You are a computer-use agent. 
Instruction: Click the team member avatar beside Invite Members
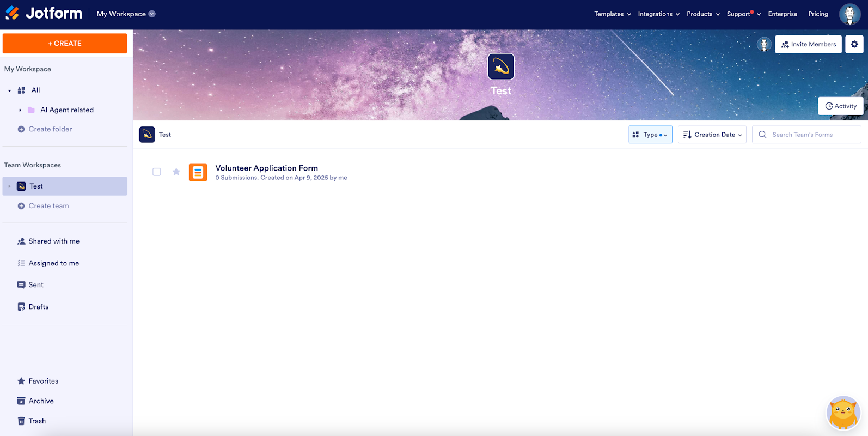point(764,45)
